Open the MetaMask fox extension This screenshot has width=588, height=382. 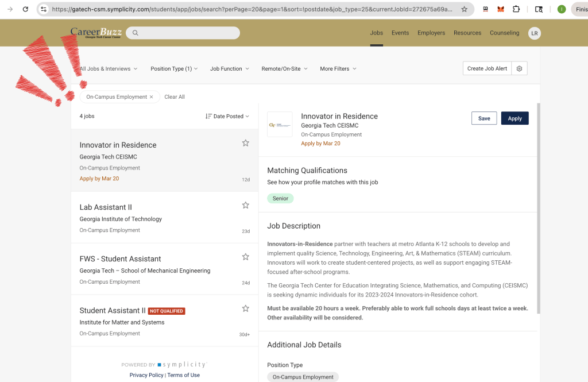pyautogui.click(x=501, y=9)
